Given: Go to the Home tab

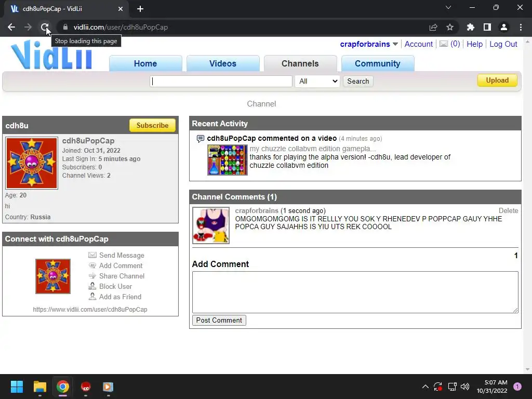Looking at the screenshot, I should click(145, 63).
